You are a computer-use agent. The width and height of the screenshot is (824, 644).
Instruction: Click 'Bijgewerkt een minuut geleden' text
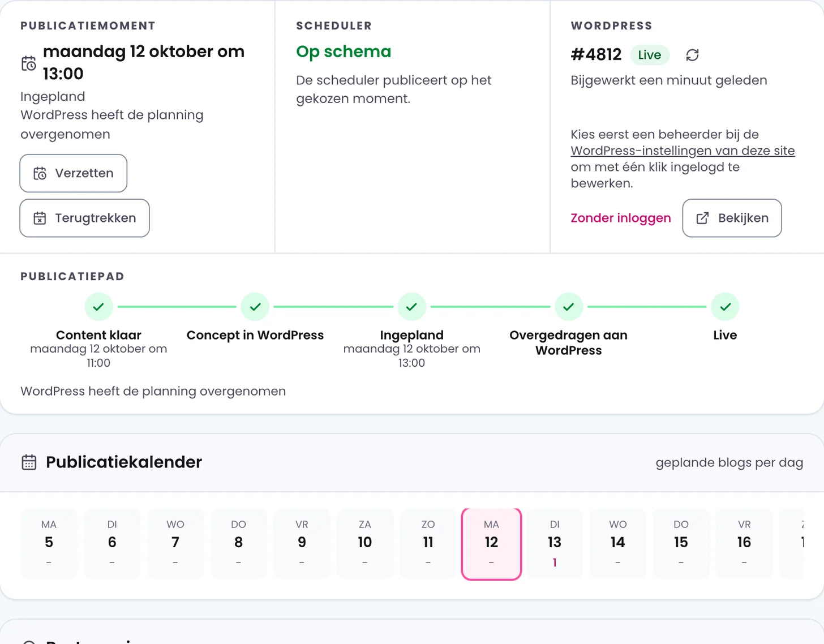point(669,80)
